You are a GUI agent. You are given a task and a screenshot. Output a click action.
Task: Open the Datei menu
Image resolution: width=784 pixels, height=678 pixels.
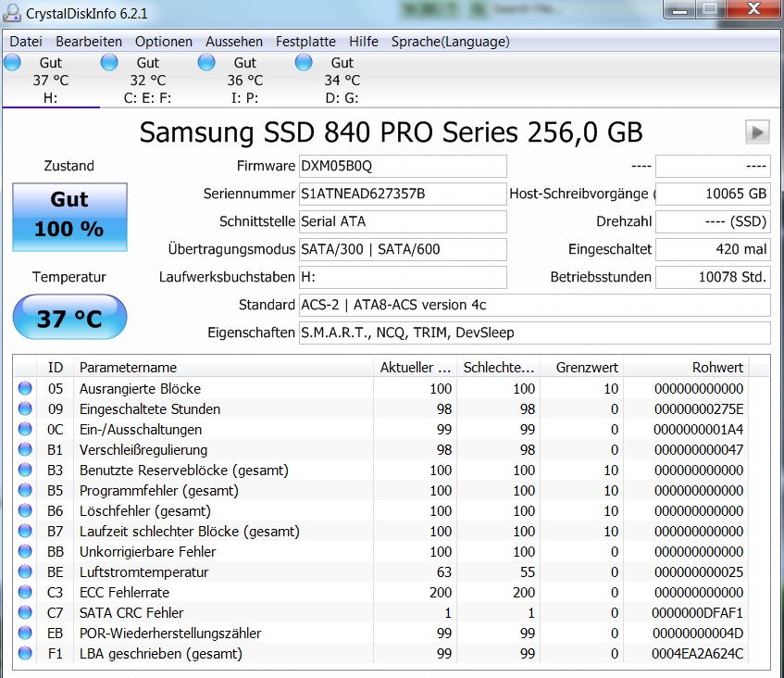(26, 42)
